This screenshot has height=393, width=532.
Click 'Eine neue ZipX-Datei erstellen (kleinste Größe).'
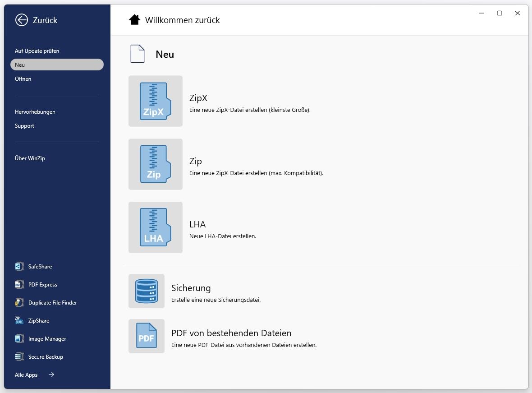click(x=250, y=110)
